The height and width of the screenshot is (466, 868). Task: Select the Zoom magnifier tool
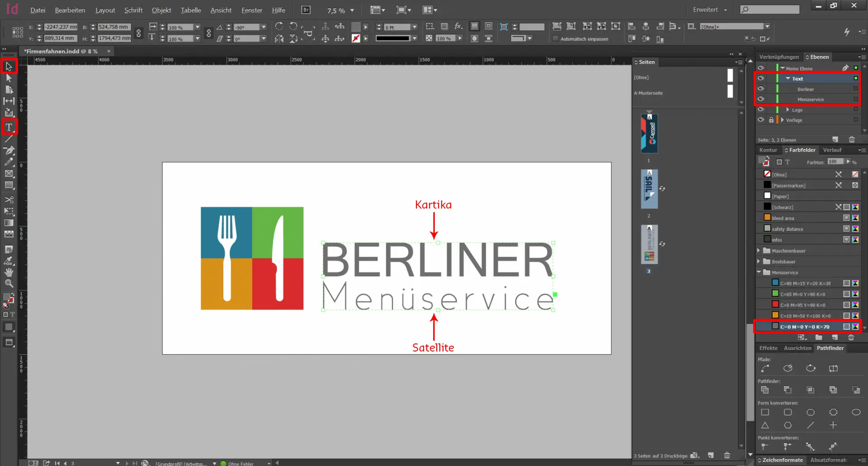(9, 284)
